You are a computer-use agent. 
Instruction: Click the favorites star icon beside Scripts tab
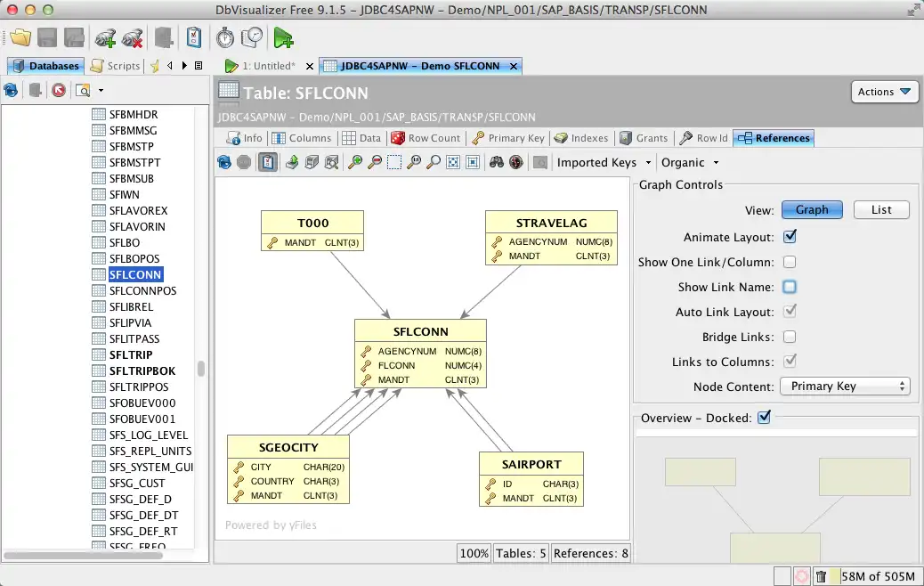click(x=155, y=66)
